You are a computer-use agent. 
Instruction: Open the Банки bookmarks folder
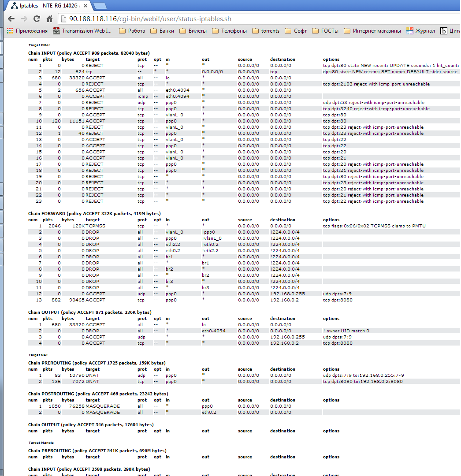pos(162,31)
